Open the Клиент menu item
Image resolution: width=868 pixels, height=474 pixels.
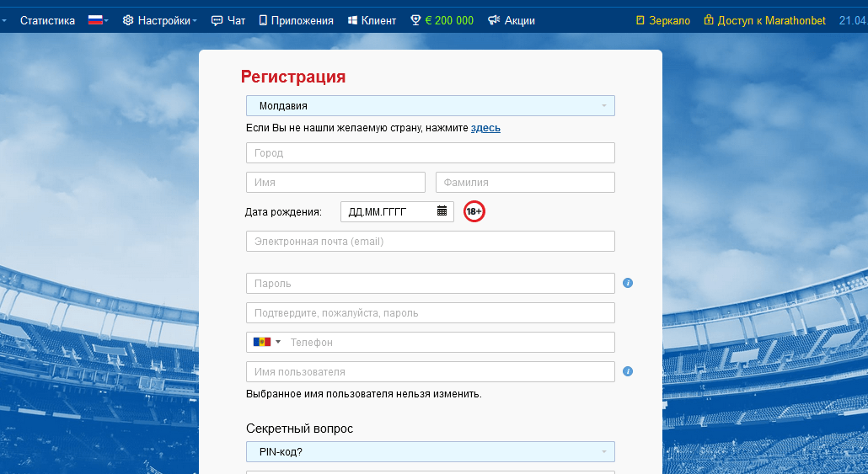tap(378, 20)
